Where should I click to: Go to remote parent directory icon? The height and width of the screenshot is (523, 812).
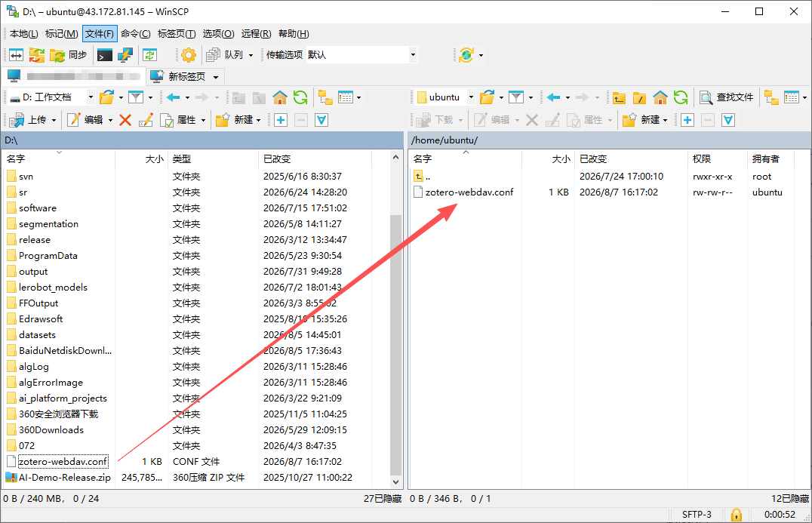click(619, 97)
